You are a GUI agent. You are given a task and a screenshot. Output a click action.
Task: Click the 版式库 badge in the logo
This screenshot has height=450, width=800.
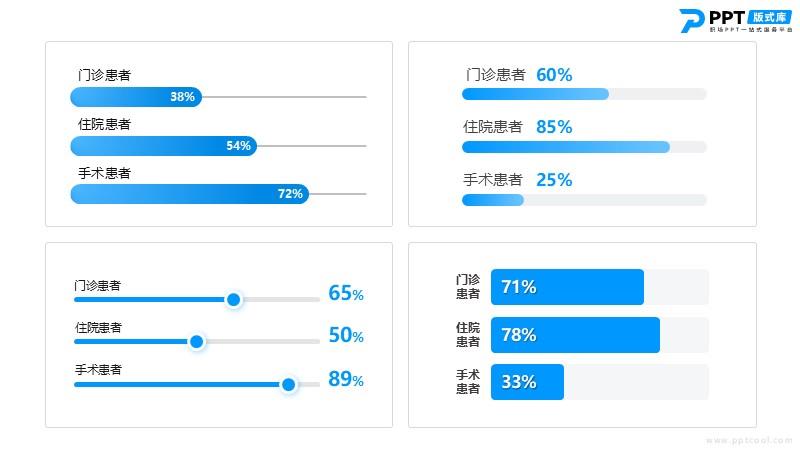point(770,17)
